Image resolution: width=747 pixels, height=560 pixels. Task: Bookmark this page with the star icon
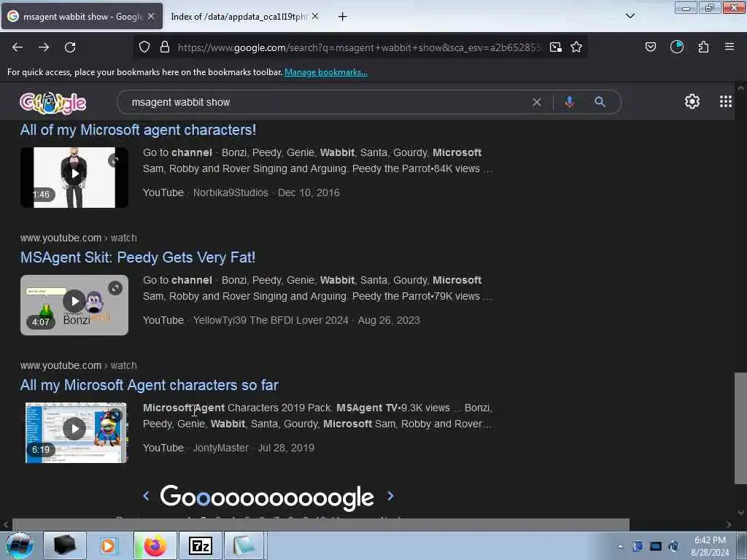pyautogui.click(x=576, y=47)
